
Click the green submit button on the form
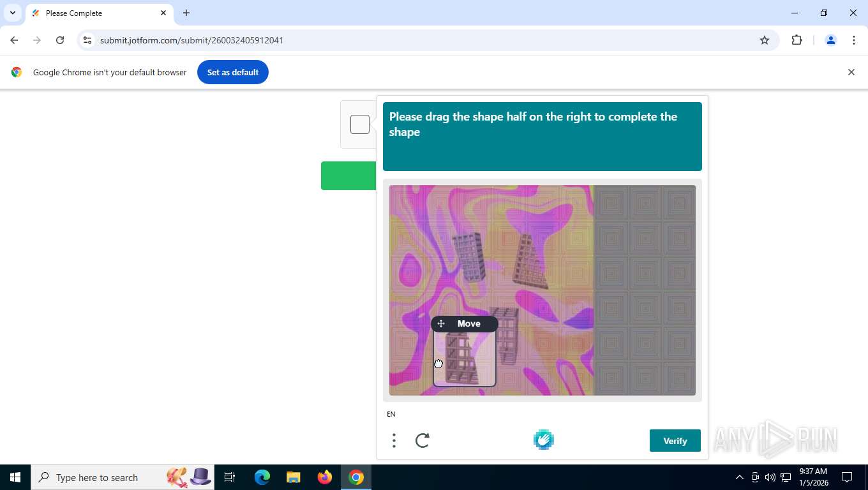[x=348, y=175]
